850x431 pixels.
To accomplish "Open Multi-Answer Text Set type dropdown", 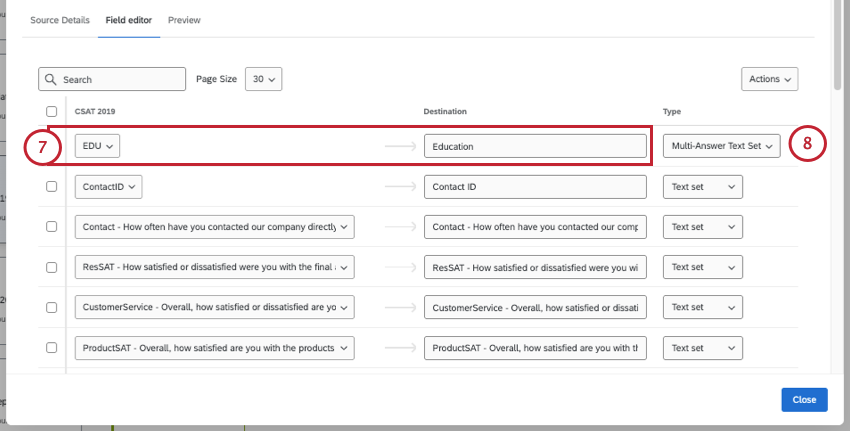I will point(720,146).
